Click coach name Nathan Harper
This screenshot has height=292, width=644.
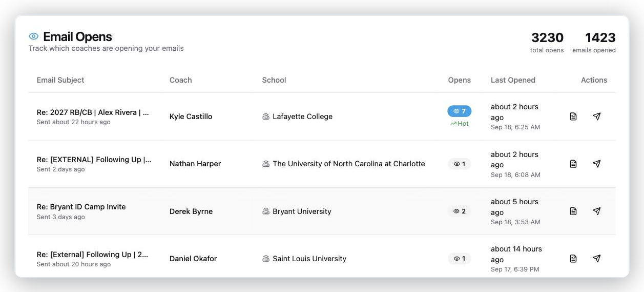[x=195, y=164]
